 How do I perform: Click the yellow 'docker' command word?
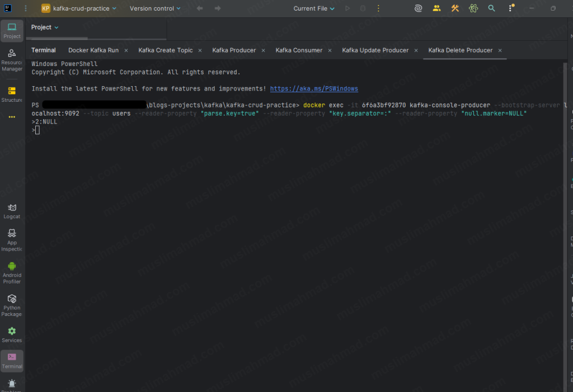[314, 105]
